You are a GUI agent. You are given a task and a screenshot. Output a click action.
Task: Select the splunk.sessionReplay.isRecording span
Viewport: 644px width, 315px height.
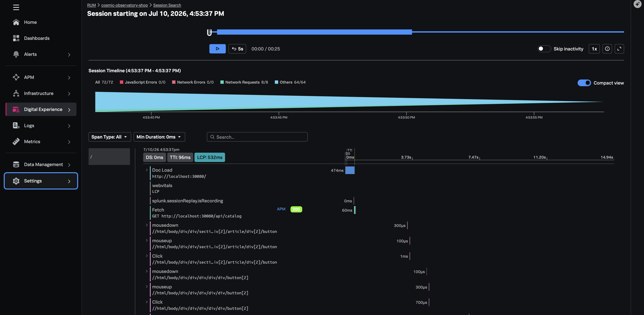click(x=188, y=201)
